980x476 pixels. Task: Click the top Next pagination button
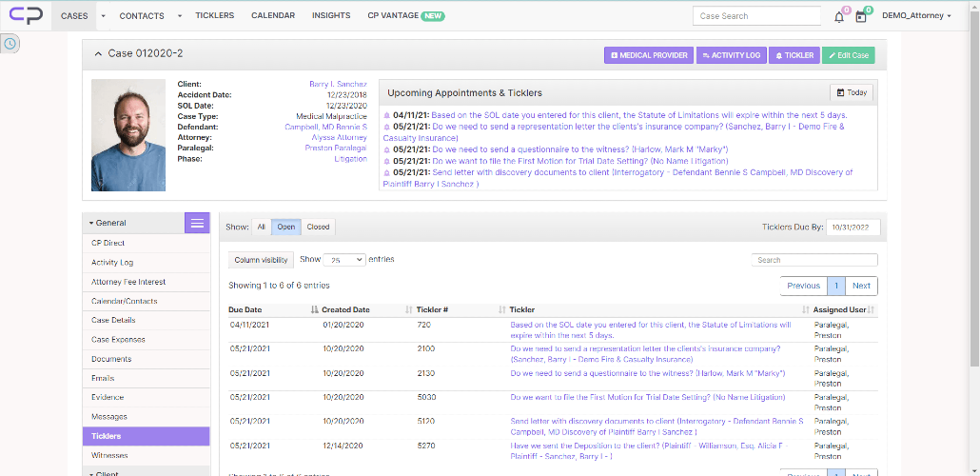[861, 286]
